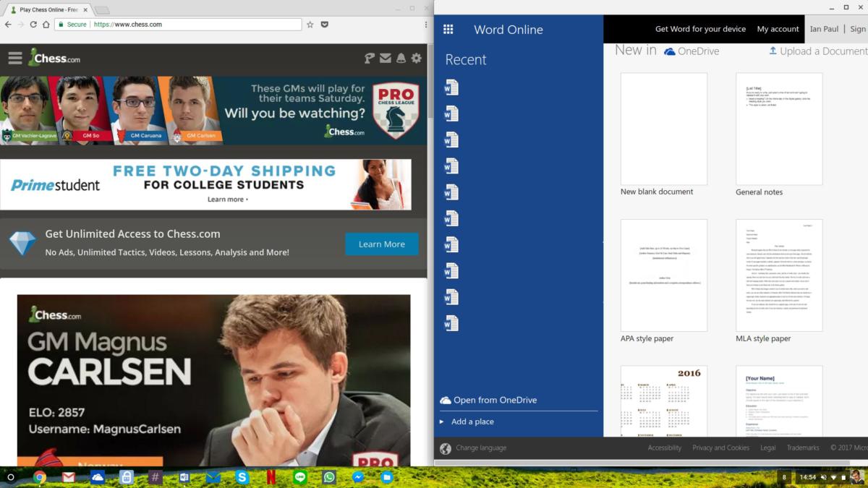Open the Chrome OS launcher circle
This screenshot has height=488, width=868.
pyautogui.click(x=10, y=477)
